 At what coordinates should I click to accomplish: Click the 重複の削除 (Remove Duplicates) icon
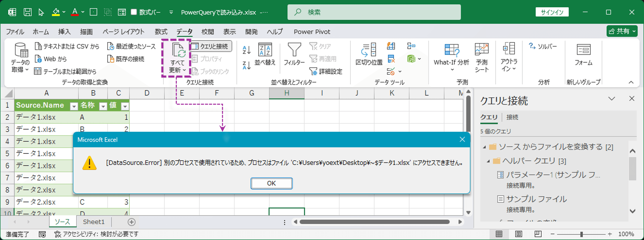[x=391, y=59]
